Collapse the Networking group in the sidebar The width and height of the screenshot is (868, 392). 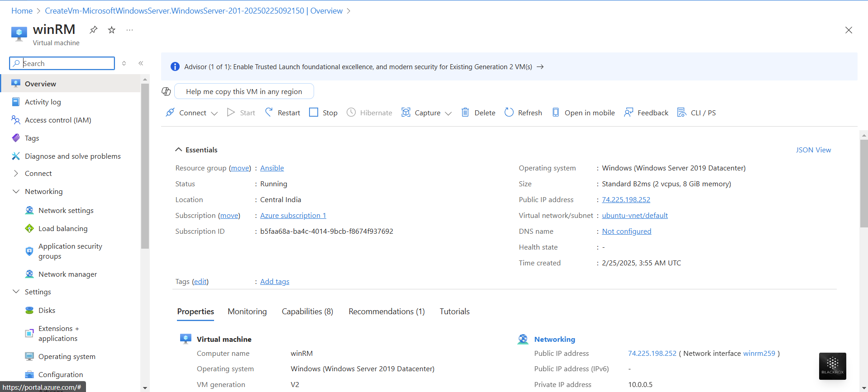click(16, 191)
